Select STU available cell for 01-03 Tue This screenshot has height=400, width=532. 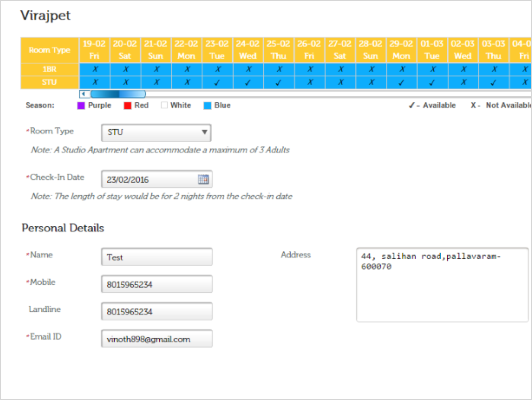[x=433, y=82]
